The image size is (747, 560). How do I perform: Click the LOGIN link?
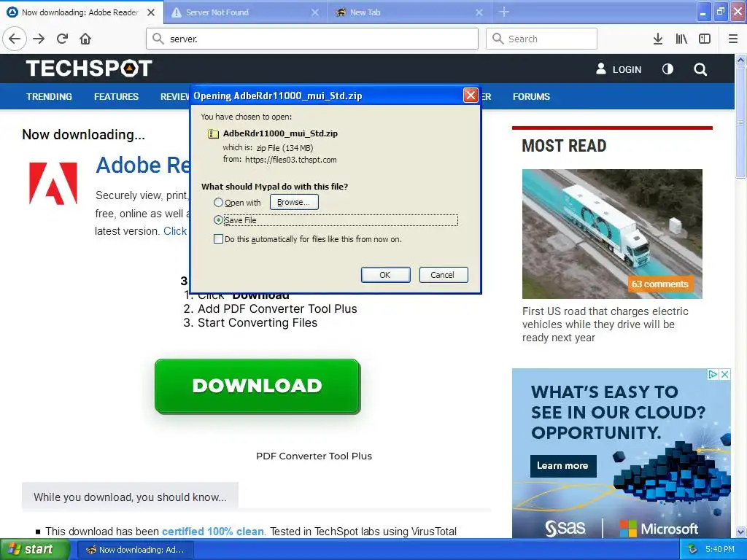627,69
